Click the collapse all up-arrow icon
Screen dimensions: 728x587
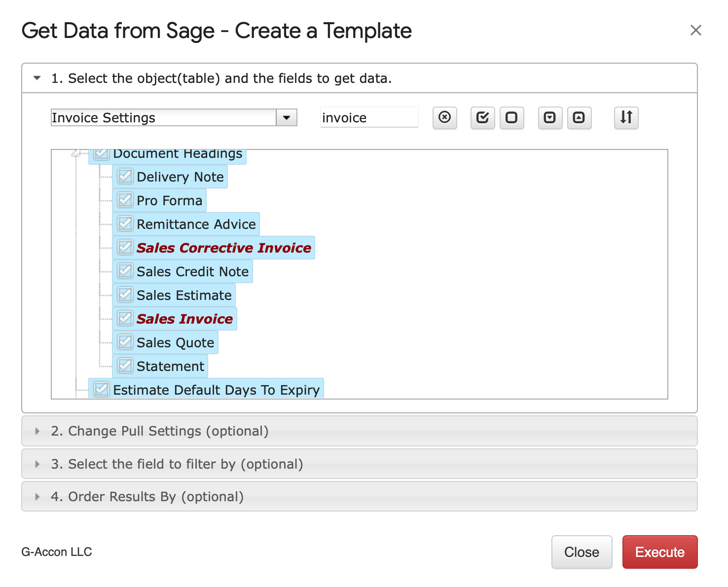(x=579, y=118)
